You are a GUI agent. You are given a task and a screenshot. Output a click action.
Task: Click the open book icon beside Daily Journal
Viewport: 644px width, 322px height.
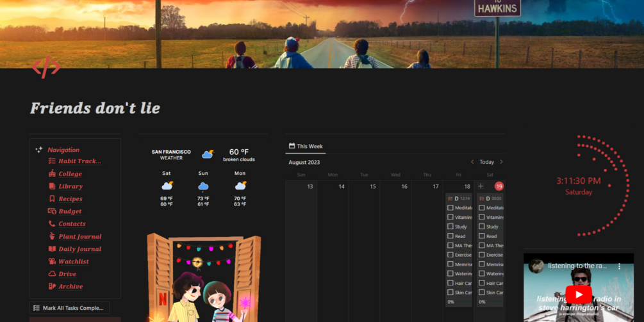pos(52,248)
